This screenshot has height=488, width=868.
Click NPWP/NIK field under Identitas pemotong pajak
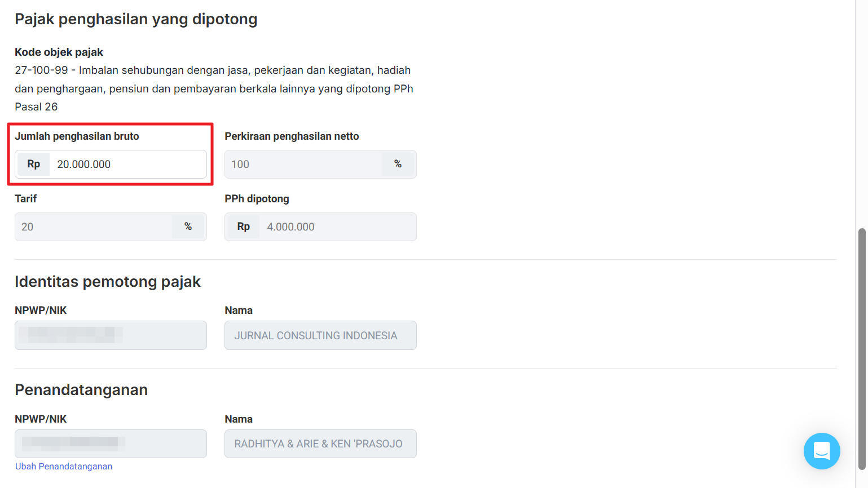tap(111, 335)
